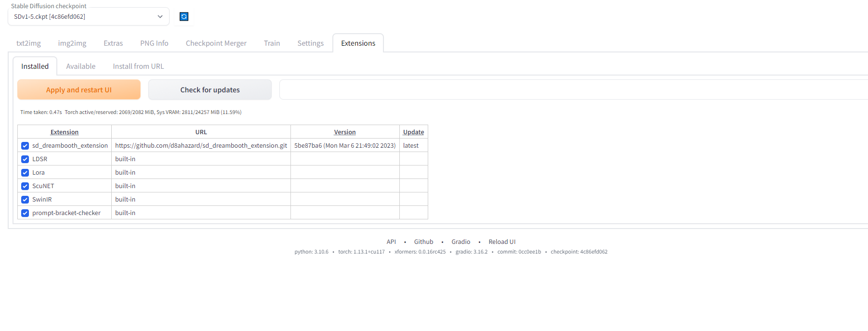Open the Gradio footer link
The image size is (868, 331).
pos(460,242)
